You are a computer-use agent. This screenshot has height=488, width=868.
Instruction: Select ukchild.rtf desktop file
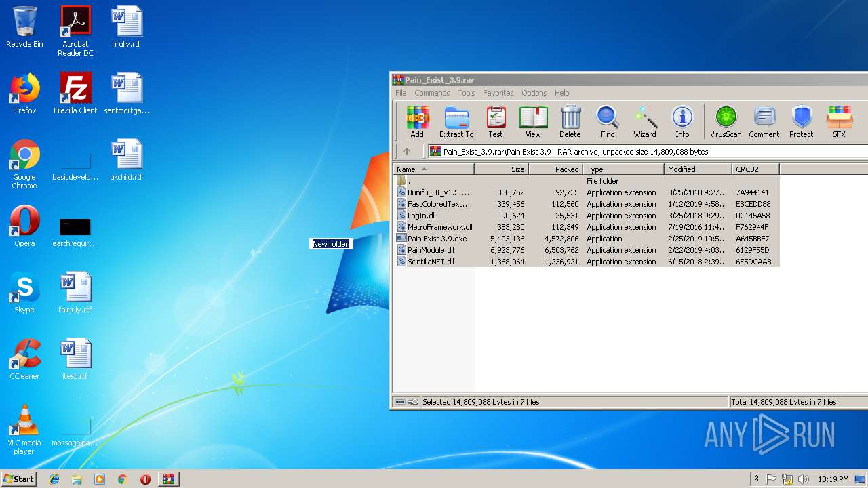pos(126,160)
